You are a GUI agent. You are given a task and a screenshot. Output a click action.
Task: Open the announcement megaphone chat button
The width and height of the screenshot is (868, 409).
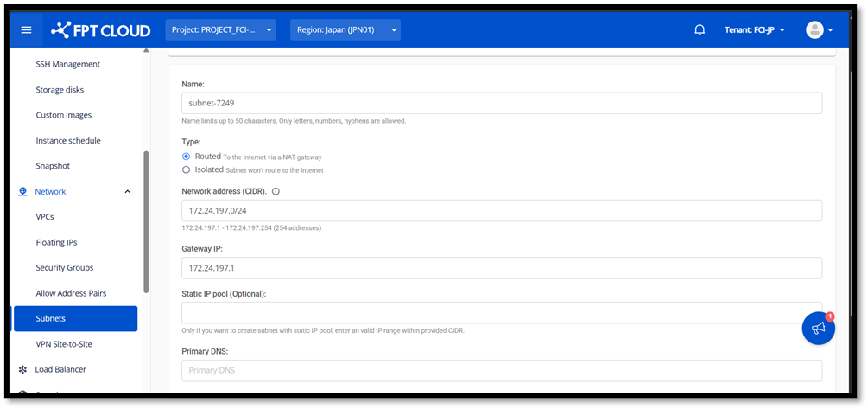coord(818,328)
